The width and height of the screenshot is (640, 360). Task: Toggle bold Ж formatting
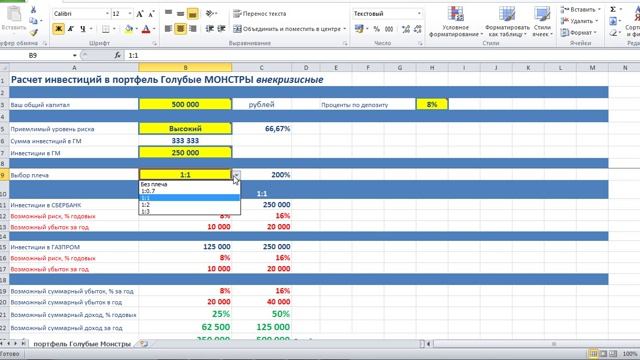(x=58, y=29)
